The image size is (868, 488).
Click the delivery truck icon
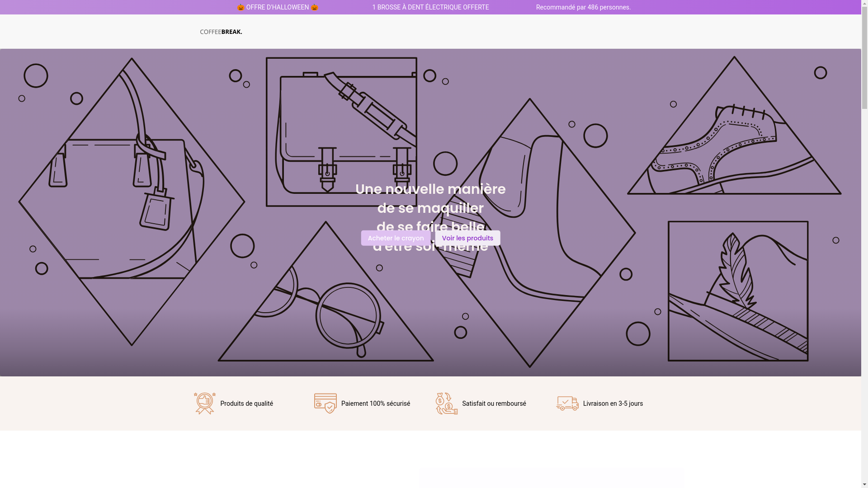[567, 403]
